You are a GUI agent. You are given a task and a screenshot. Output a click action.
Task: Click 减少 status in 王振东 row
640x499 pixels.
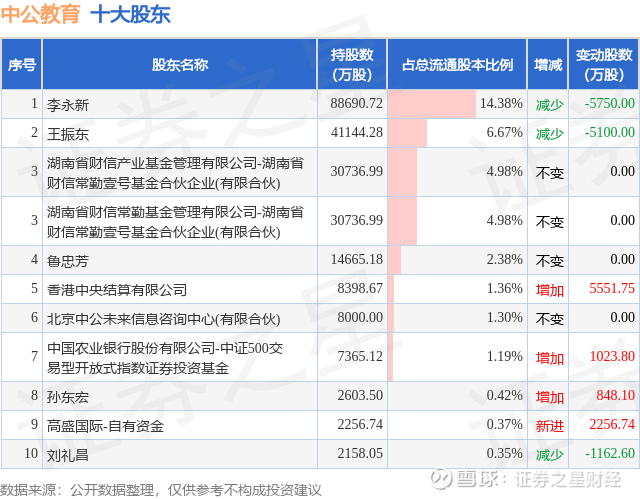[549, 134]
